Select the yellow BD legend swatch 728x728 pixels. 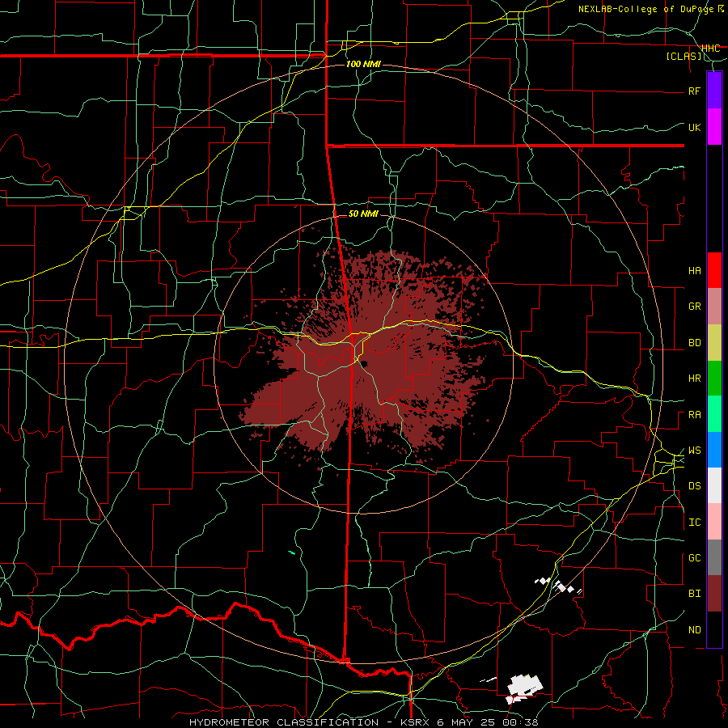click(714, 343)
